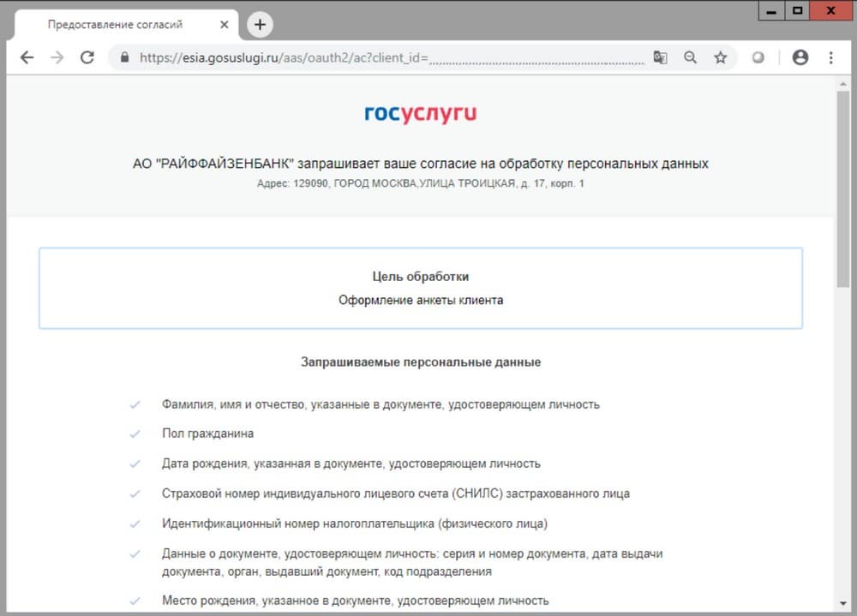This screenshot has height=616, width=857.
Task: View site security lock info
Action: [124, 57]
